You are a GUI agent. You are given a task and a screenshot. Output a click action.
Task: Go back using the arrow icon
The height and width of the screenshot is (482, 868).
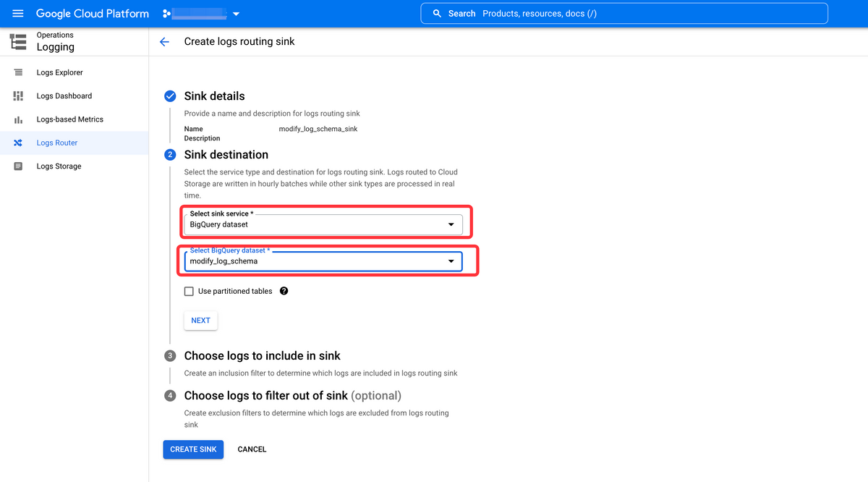(x=164, y=42)
